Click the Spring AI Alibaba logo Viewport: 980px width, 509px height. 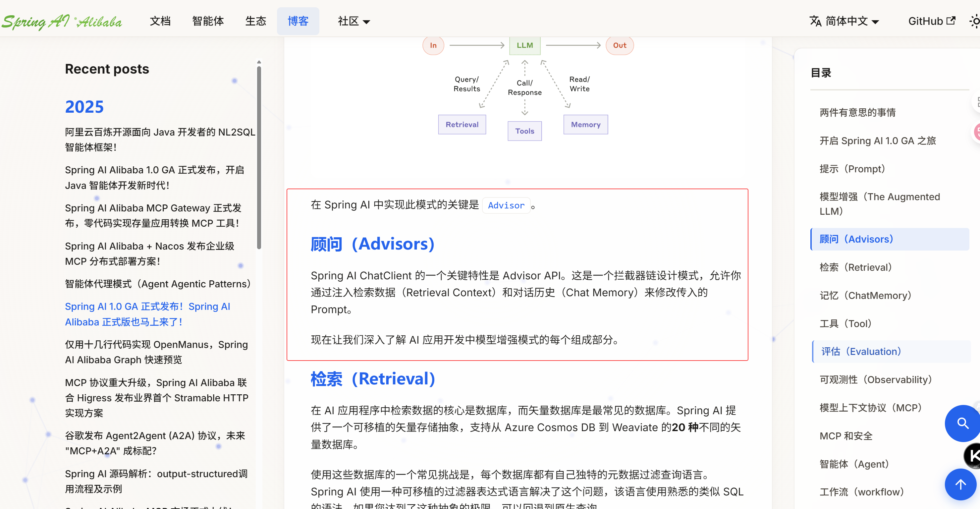62,21
